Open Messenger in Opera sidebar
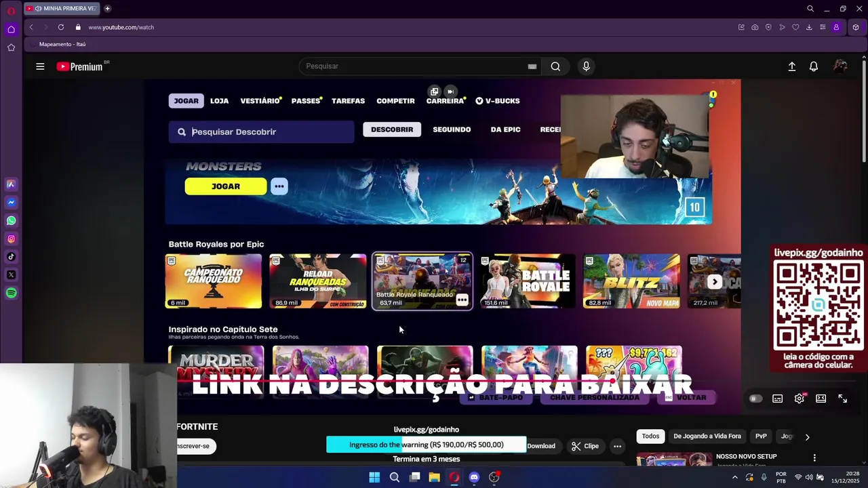The width and height of the screenshot is (868, 488). point(11,202)
